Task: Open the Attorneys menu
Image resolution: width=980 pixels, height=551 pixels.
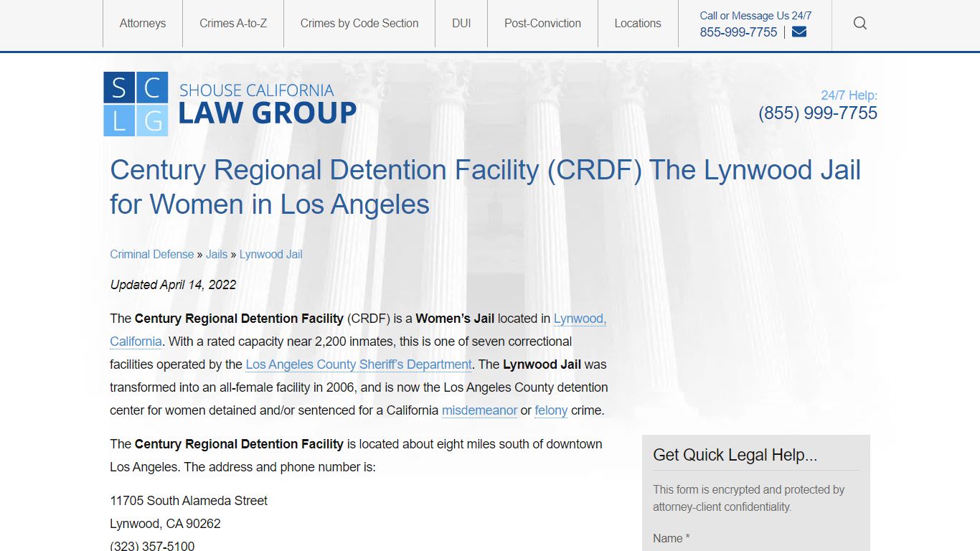Action: (143, 23)
